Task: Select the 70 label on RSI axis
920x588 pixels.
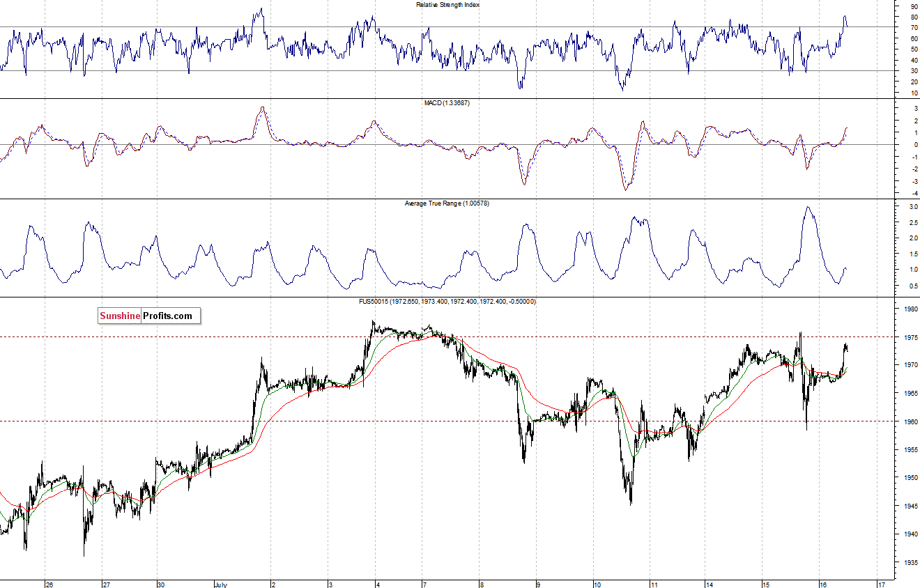Action: click(913, 27)
